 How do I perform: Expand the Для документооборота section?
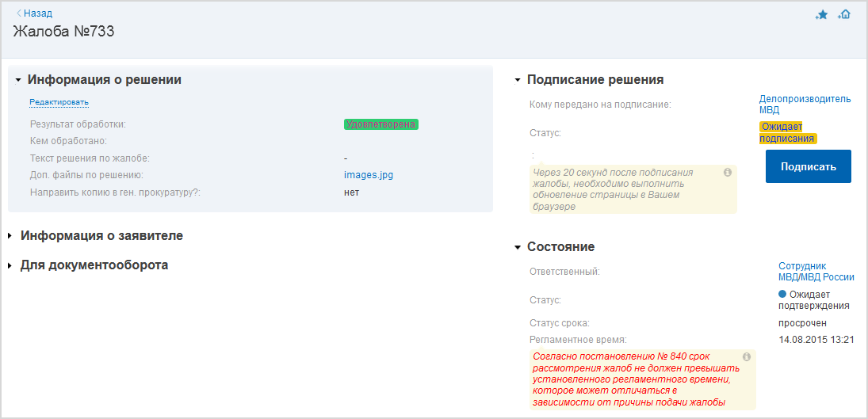click(10, 266)
